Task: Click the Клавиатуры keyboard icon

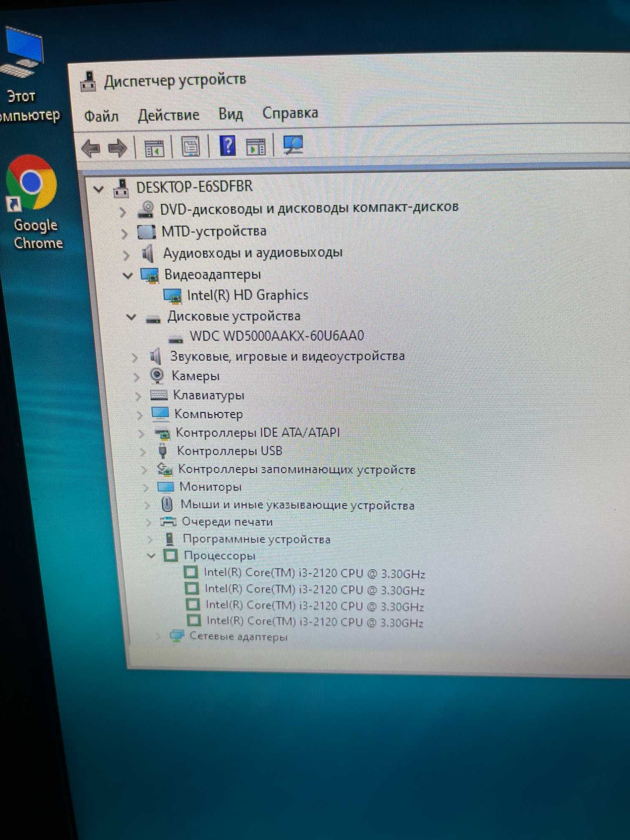Action: 159,395
